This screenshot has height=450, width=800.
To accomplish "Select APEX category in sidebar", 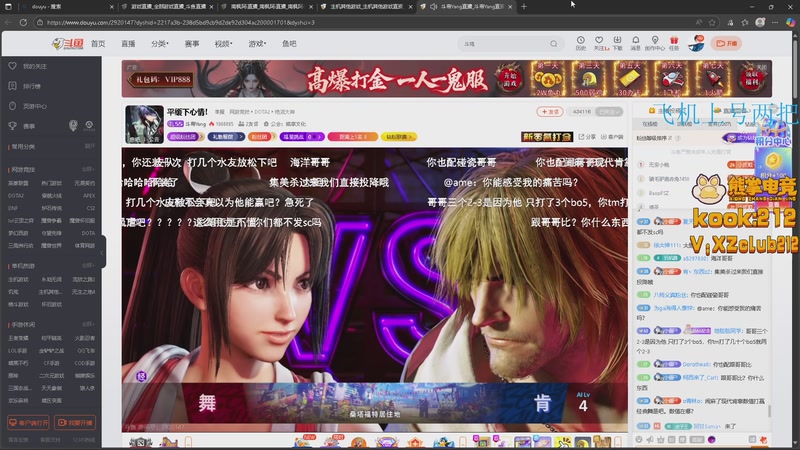I will point(89,195).
